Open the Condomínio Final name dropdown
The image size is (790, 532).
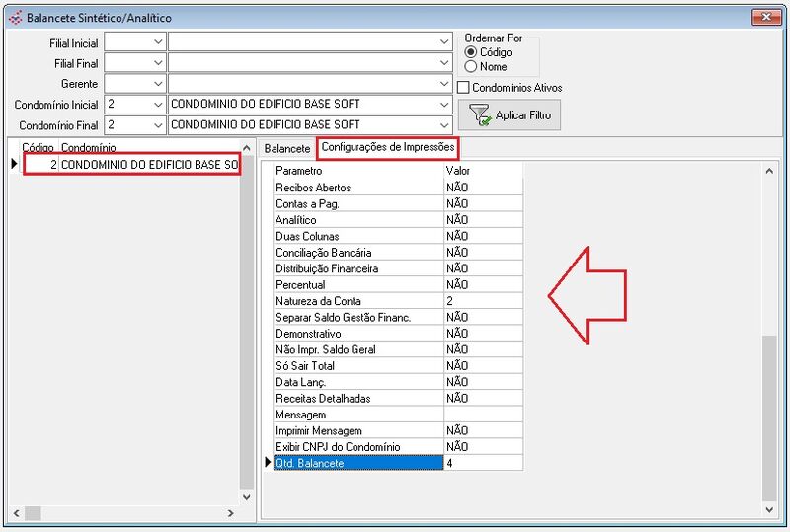tap(444, 125)
